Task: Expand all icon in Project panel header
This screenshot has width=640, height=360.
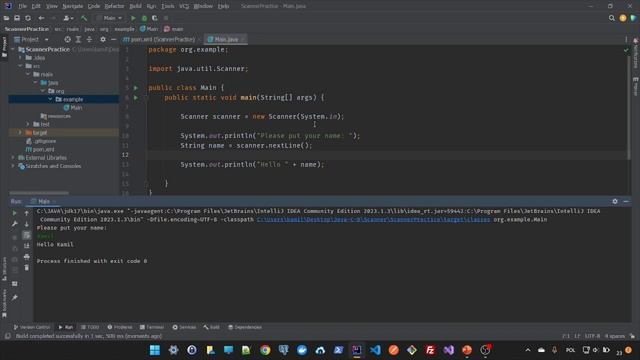Action: [78, 39]
